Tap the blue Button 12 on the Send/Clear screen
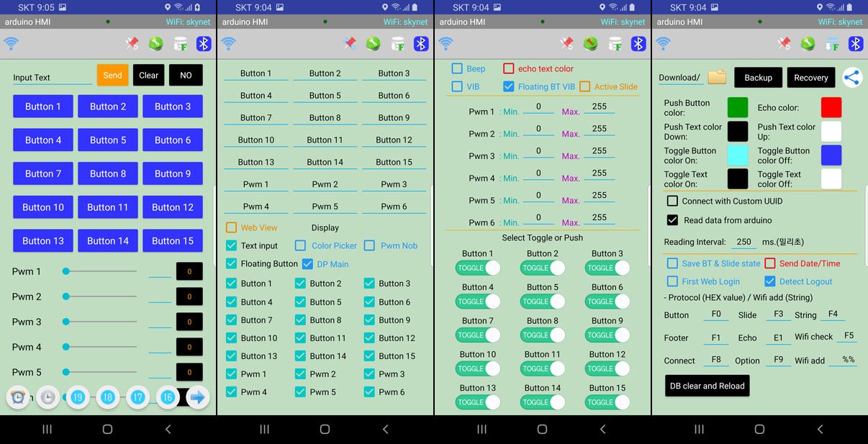Viewport: 868px width, 444px height. pyautogui.click(x=173, y=207)
